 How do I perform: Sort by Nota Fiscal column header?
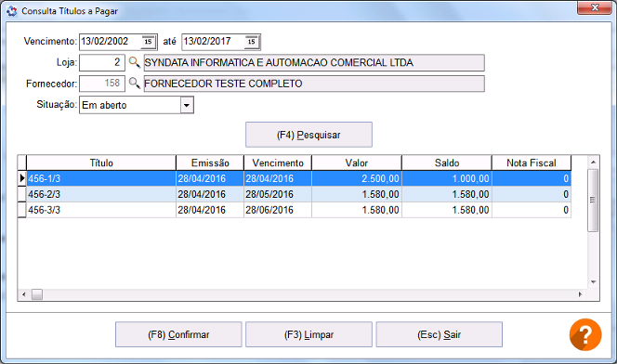[532, 162]
